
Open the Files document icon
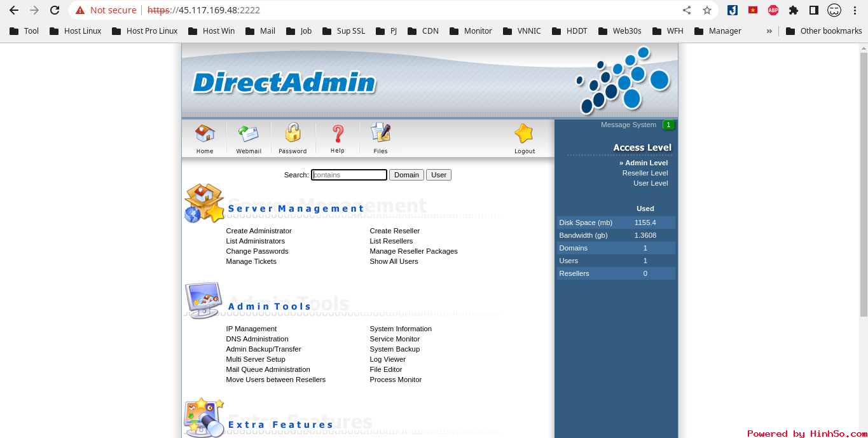point(380,133)
